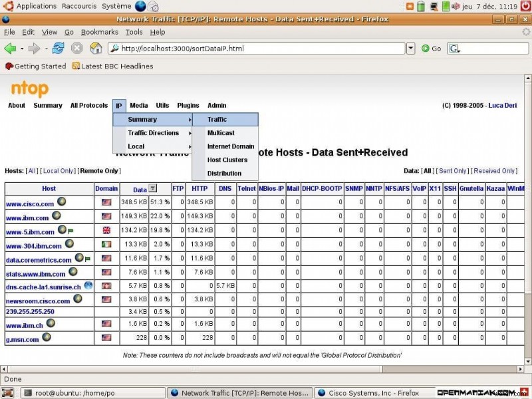This screenshot has width=532, height=399.
Task: Click the home icon in the browser toolbar
Action: 96,48
